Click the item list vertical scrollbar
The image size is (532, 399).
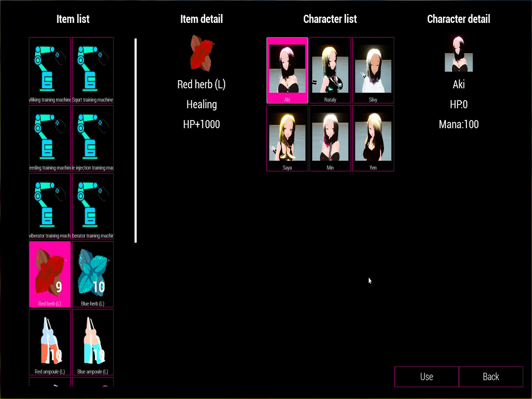pos(136,140)
